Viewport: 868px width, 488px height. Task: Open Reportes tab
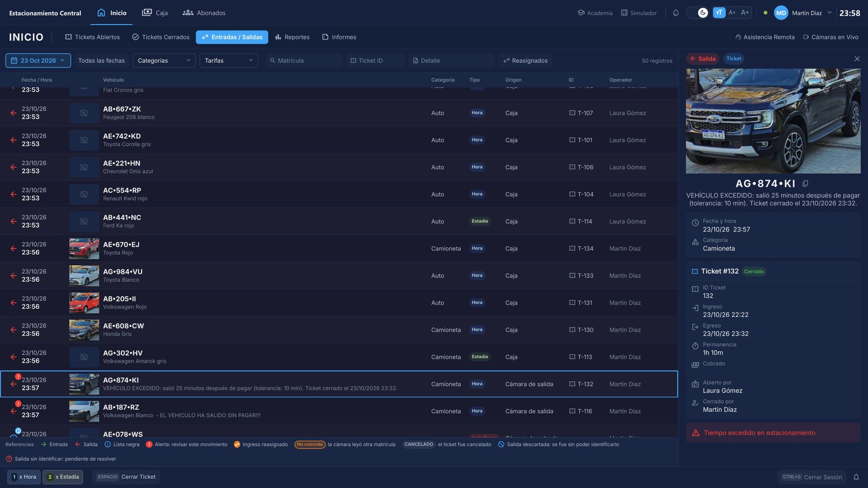(292, 37)
